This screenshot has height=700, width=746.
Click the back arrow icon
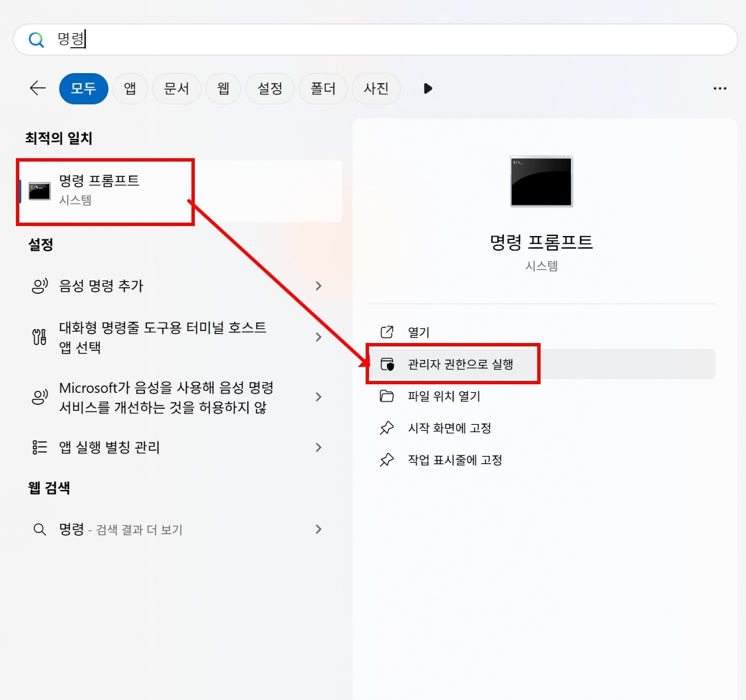[38, 88]
